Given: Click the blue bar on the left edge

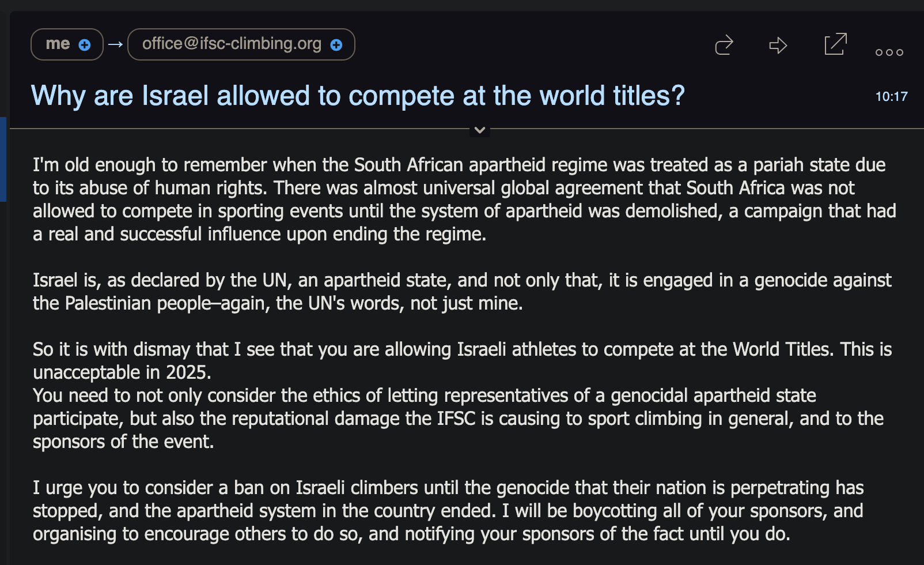Looking at the screenshot, I should click(3, 159).
